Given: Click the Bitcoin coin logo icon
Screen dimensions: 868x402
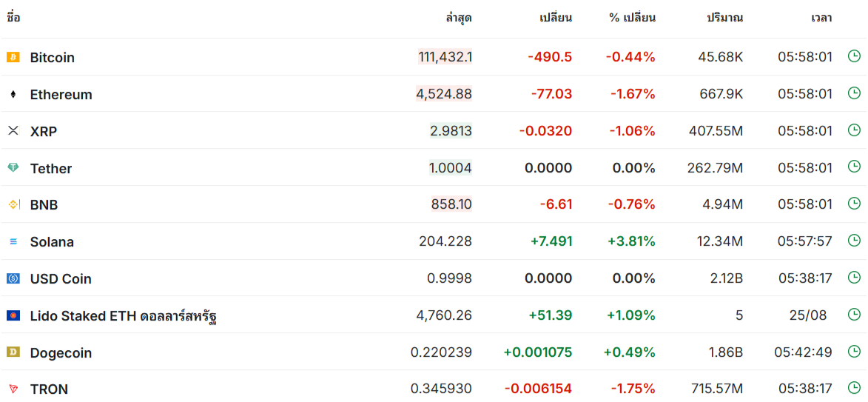Looking at the screenshot, I should tap(13, 57).
